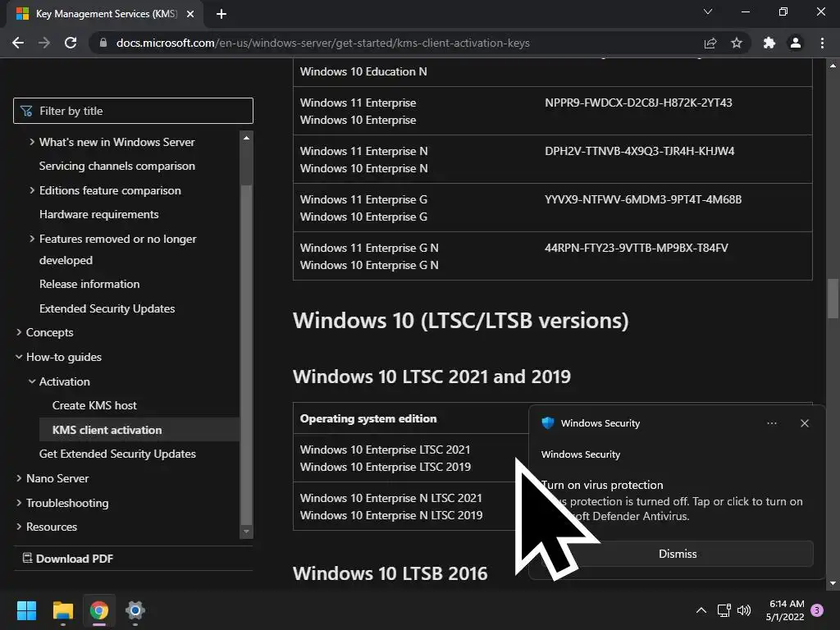The image size is (840, 630).
Task: Click the forward navigation arrow
Action: (x=44, y=43)
